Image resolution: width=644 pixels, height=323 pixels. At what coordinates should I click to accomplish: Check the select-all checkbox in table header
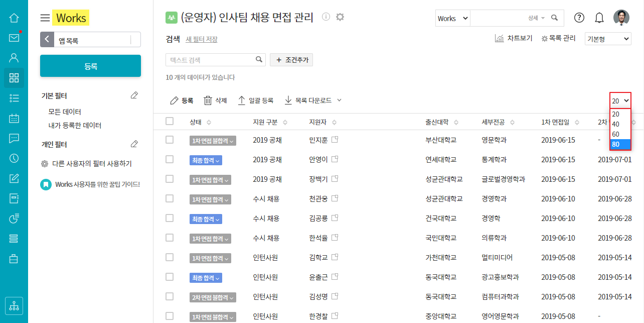(170, 121)
